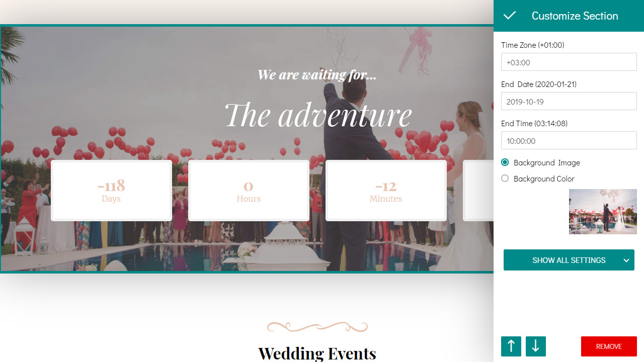644x362 pixels.
Task: Remove this section with the red button
Action: [x=609, y=346]
